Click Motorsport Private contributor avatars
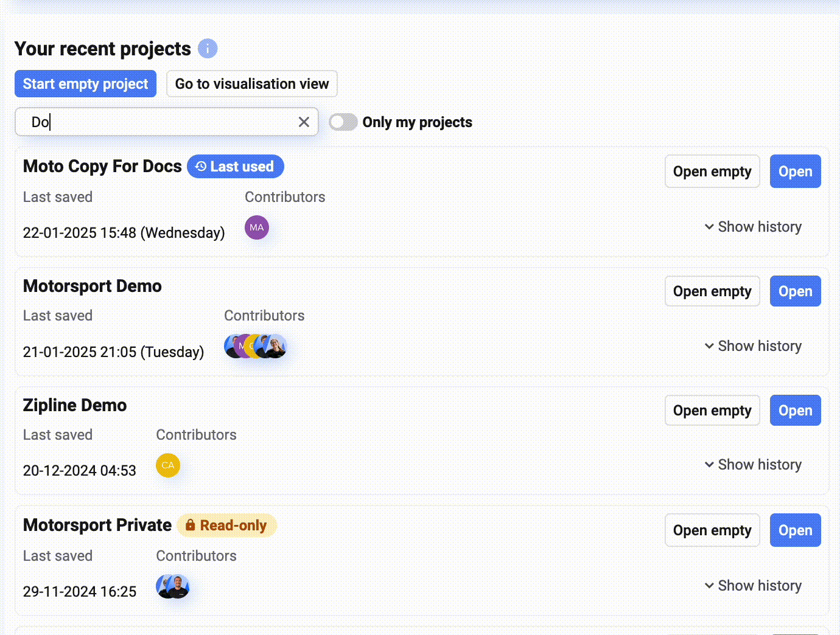Screen dimensions: 840x635 [x=172, y=587]
